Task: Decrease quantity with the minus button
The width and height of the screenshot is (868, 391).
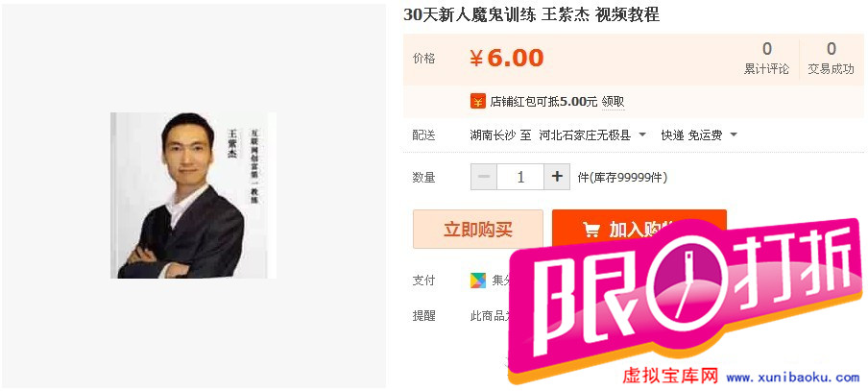Action: pos(484,177)
